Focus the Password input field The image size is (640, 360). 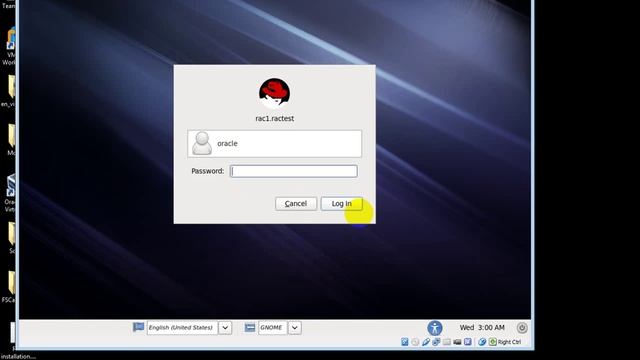click(x=293, y=171)
